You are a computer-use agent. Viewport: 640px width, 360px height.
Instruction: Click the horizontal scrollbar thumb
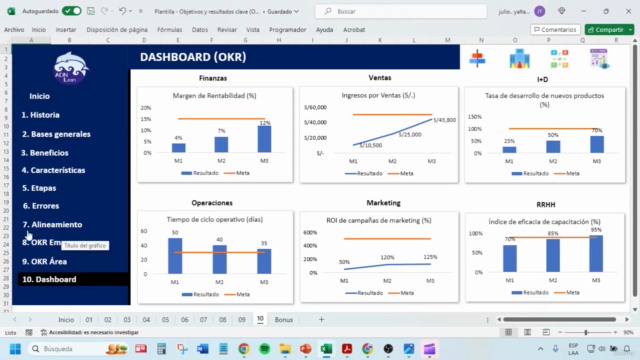pyautogui.click(x=559, y=320)
